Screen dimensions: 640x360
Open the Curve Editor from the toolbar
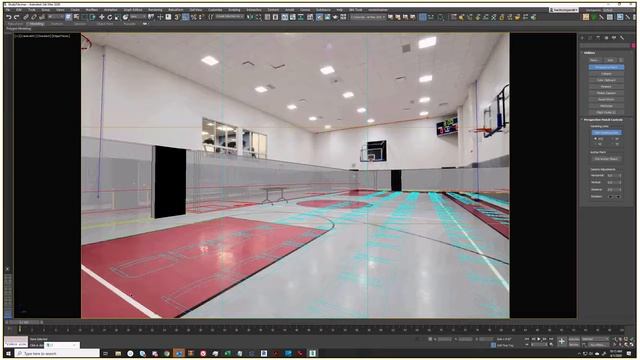tap(293, 17)
